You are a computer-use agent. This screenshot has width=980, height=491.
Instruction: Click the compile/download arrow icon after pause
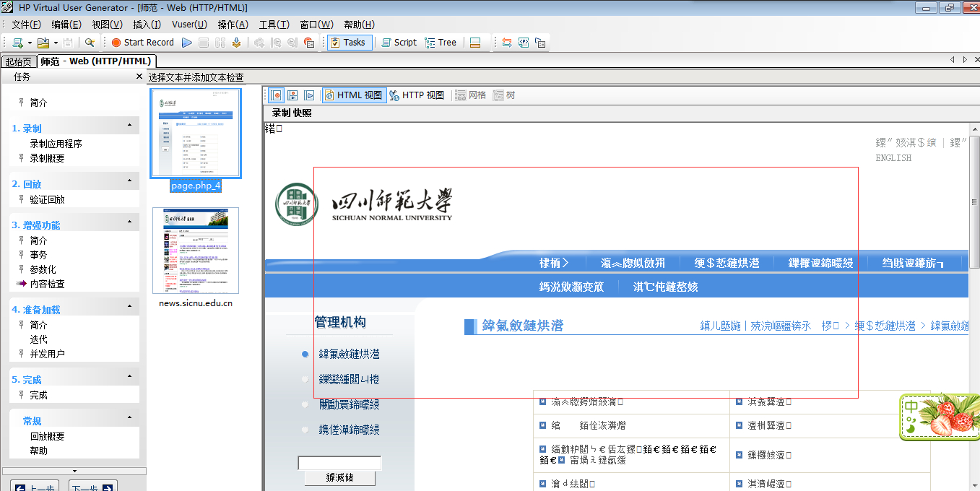click(x=236, y=43)
